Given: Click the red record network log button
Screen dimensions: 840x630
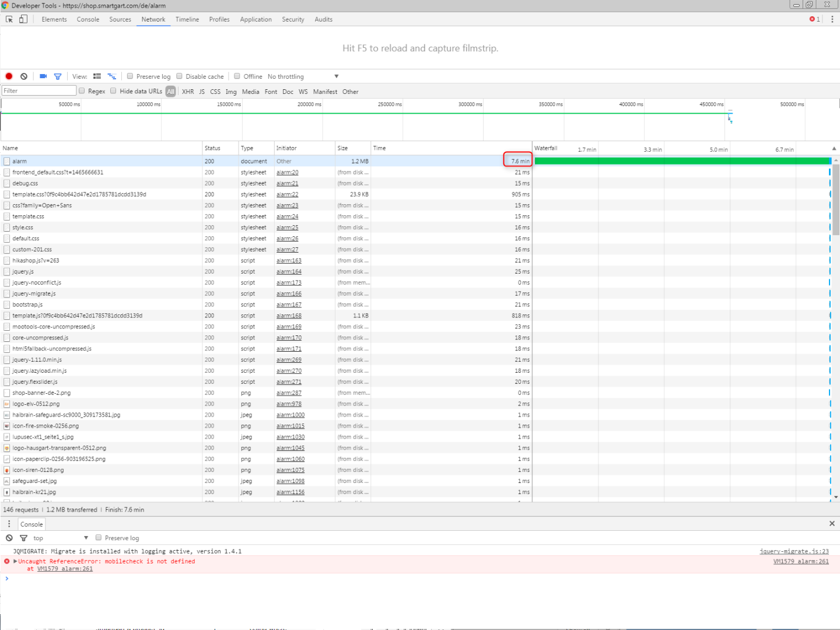Looking at the screenshot, I should pos(9,76).
